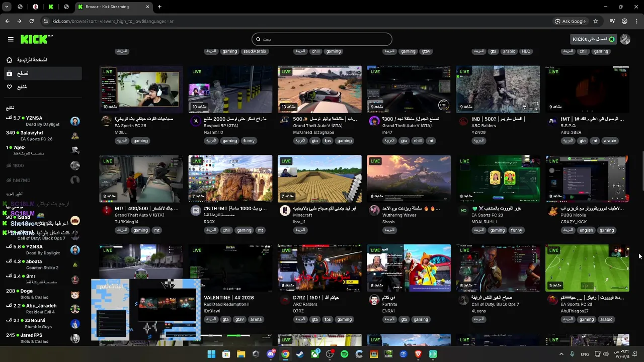Click the 'funny' tag under Nashmi_0 stream
The width and height of the screenshot is (644, 362).
coord(249,141)
